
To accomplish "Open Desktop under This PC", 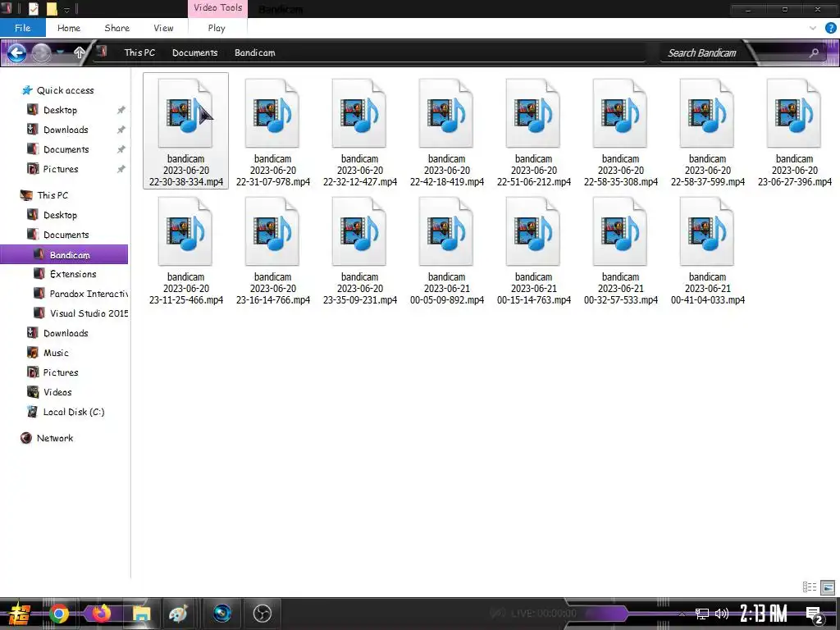I will pos(60,215).
